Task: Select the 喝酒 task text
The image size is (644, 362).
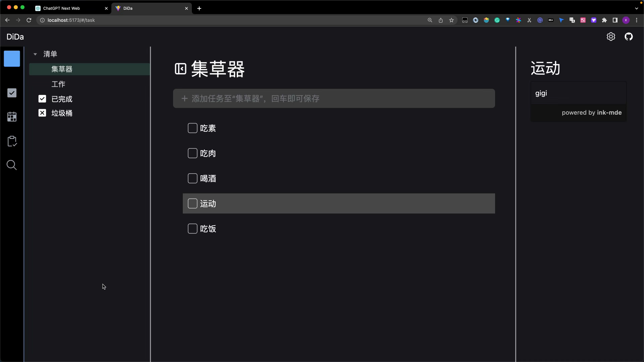Action: (208, 179)
